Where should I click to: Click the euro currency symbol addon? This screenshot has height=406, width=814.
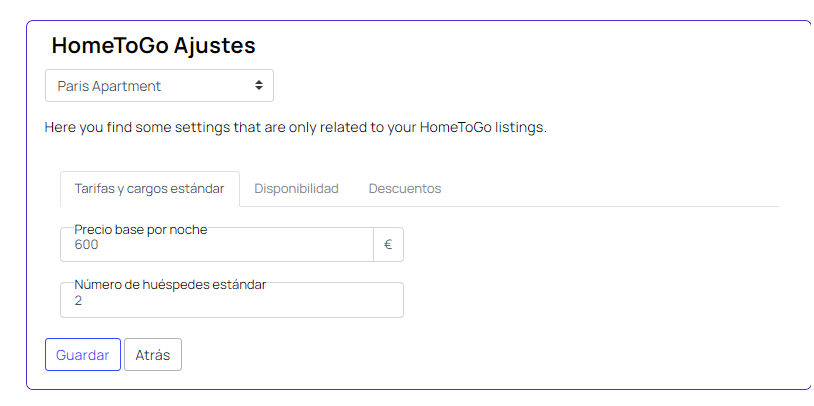click(x=388, y=245)
